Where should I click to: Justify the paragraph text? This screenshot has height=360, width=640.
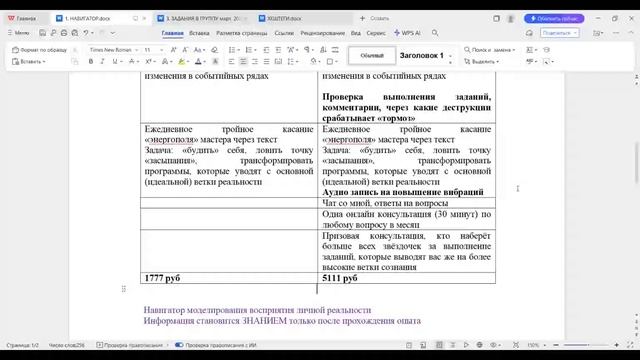pos(267,62)
